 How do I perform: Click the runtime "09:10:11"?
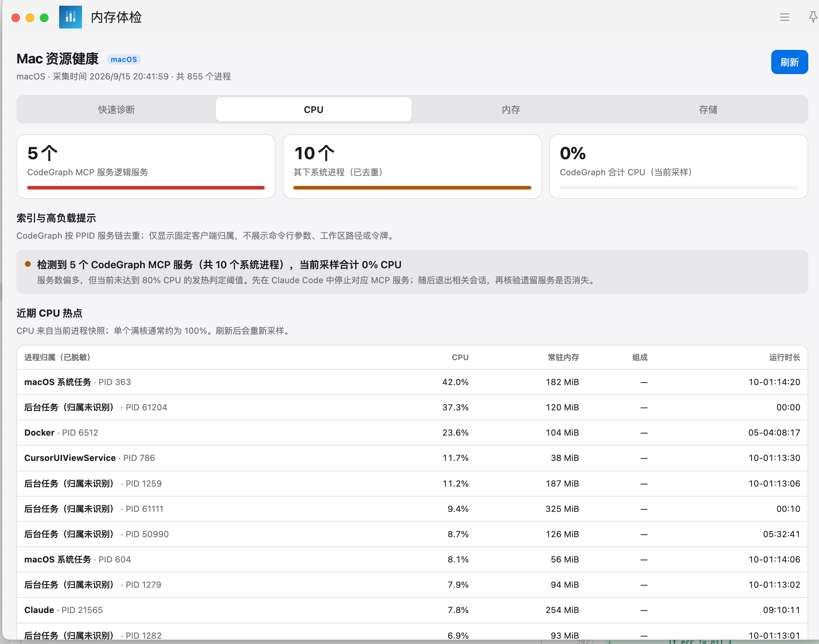pos(781,610)
